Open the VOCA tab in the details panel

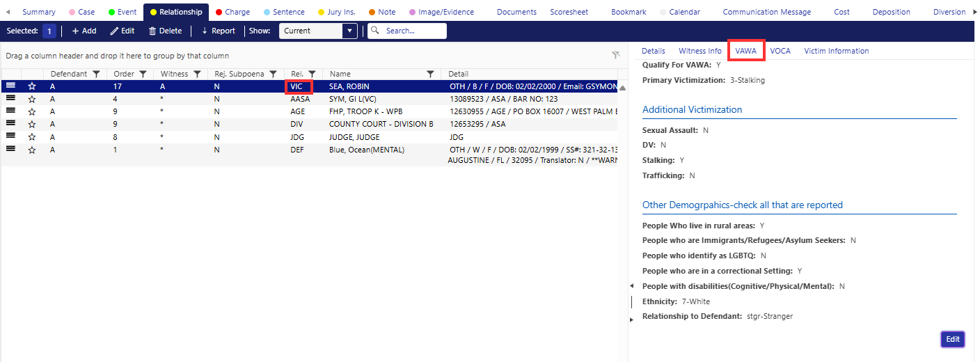pyautogui.click(x=780, y=51)
